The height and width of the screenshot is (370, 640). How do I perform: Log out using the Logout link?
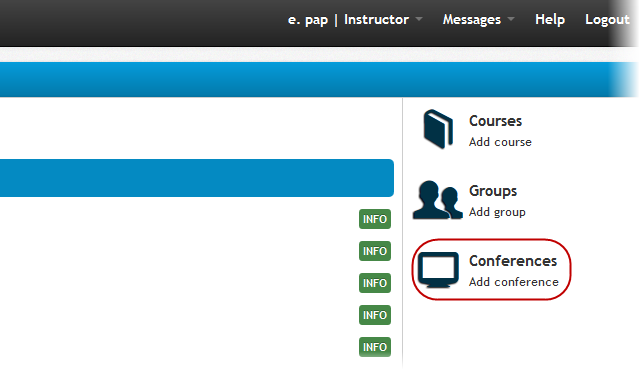click(x=607, y=19)
